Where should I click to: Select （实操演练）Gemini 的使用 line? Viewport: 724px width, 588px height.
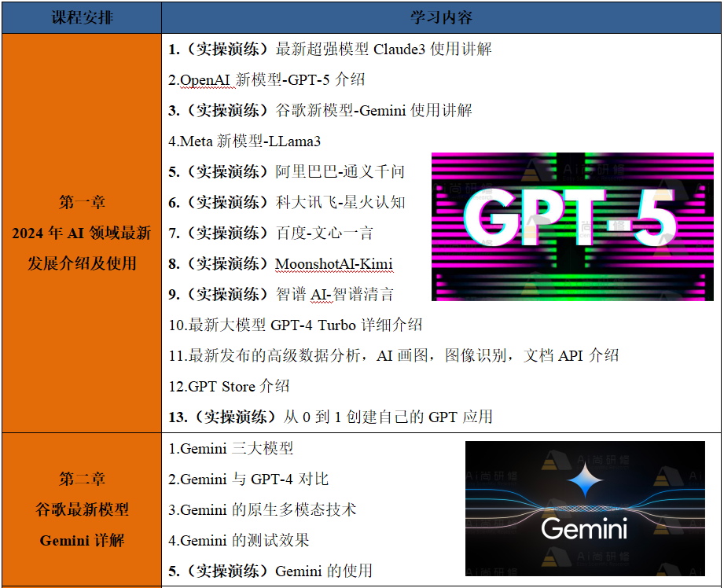270,571
